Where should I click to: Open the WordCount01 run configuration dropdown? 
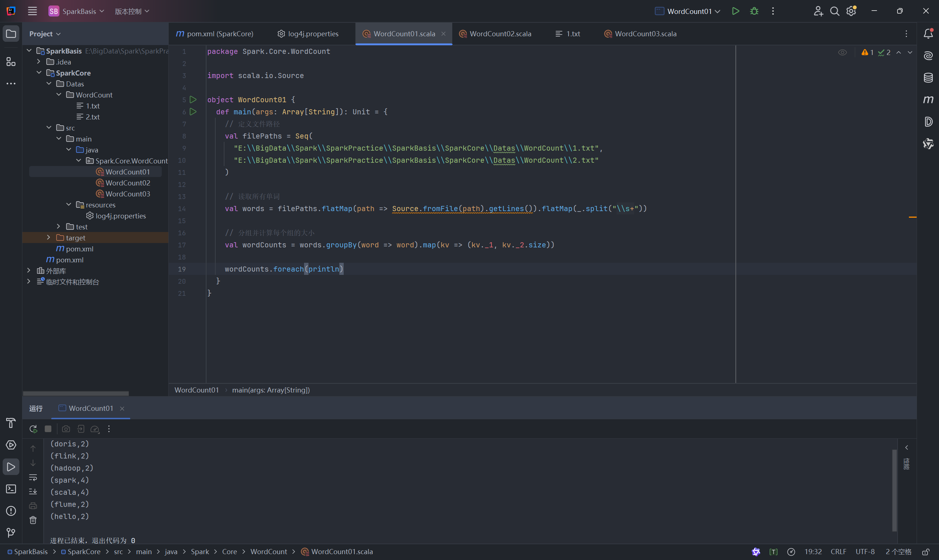(x=689, y=11)
